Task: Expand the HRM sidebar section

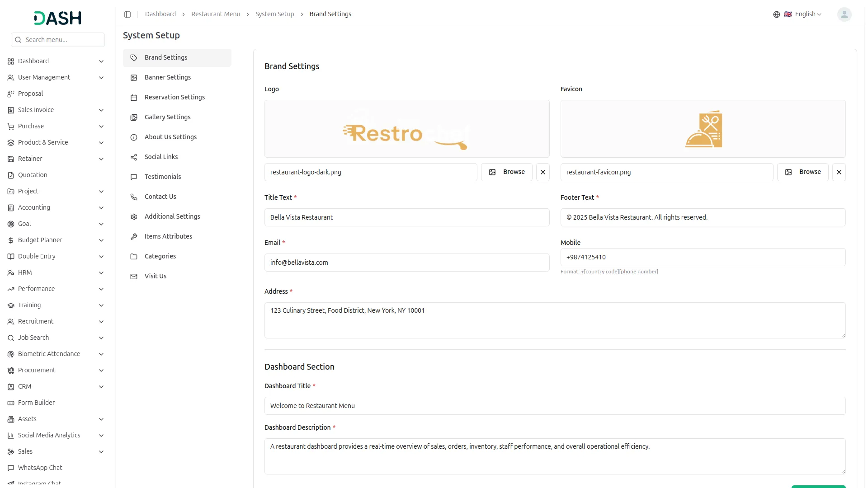Action: (x=101, y=273)
